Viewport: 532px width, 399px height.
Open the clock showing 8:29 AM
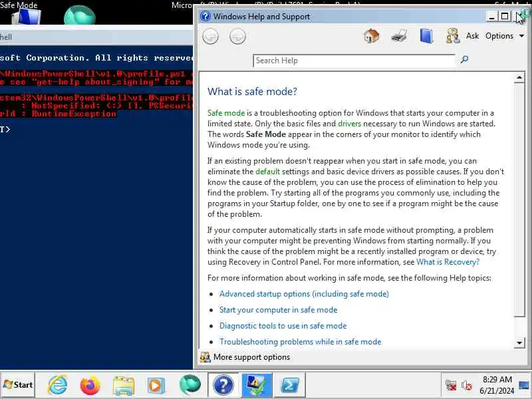click(497, 385)
